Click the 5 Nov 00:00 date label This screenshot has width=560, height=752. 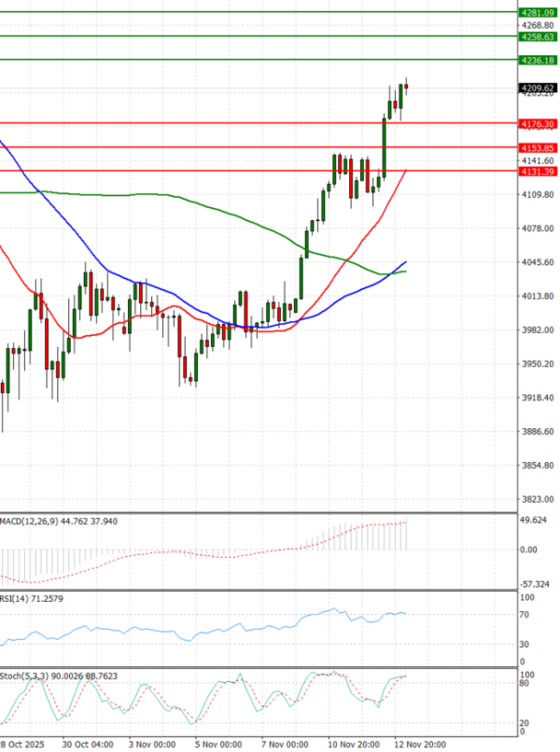click(219, 745)
